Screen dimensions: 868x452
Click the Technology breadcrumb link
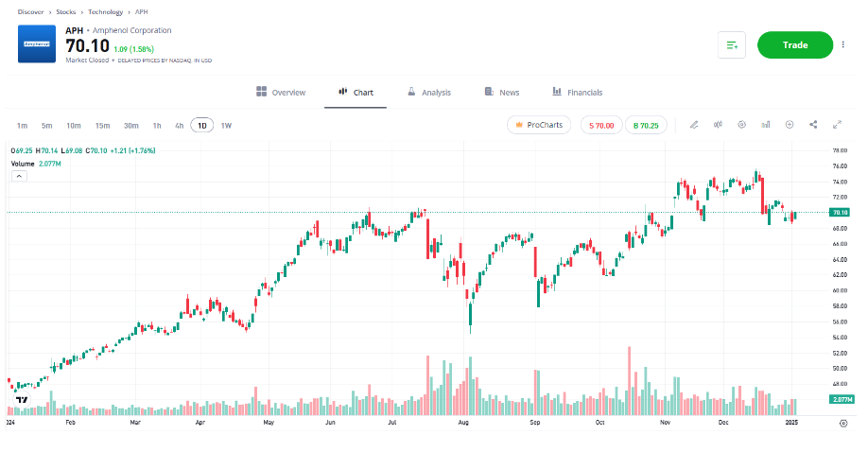tap(105, 11)
